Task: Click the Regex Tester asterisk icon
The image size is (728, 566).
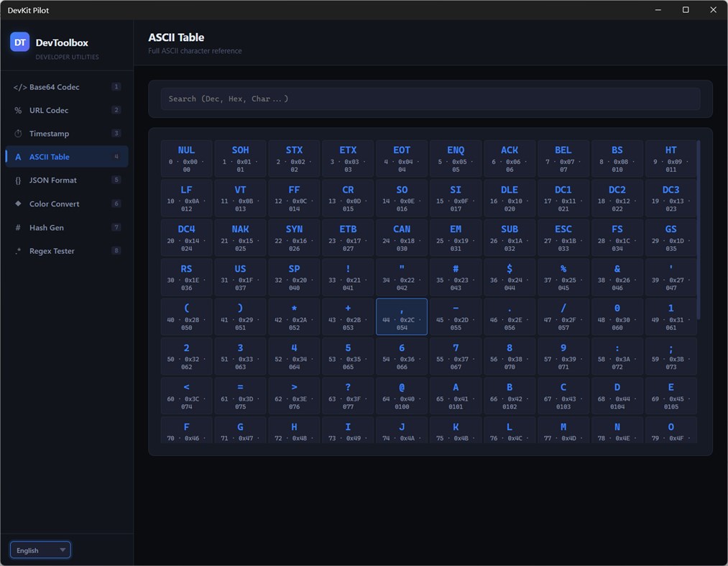Action: coord(18,251)
